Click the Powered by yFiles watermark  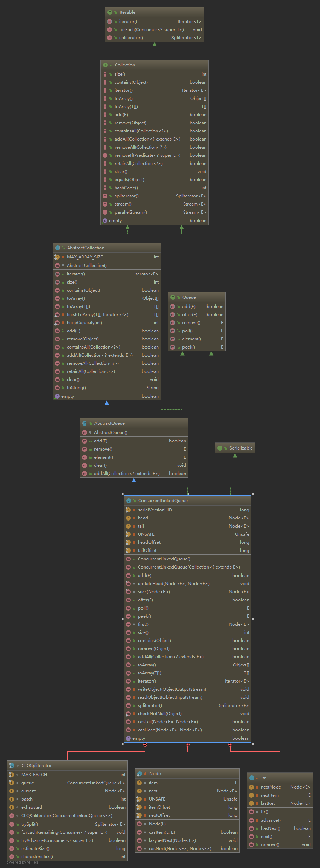point(21,862)
